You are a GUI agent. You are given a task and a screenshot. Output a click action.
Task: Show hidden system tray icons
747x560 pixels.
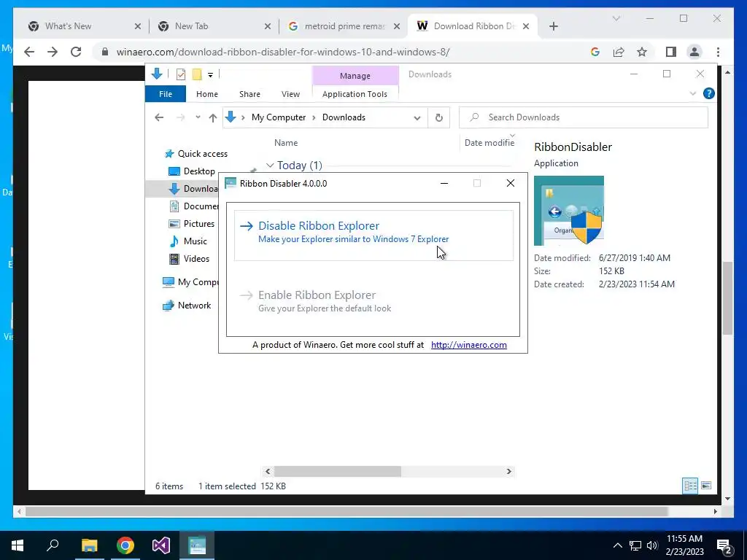(617, 545)
